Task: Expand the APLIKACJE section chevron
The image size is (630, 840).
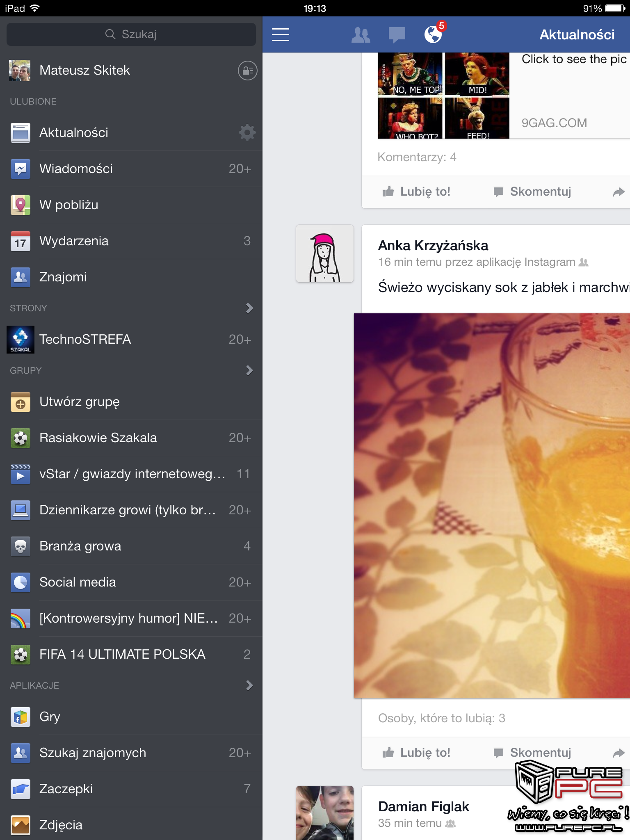Action: click(249, 685)
